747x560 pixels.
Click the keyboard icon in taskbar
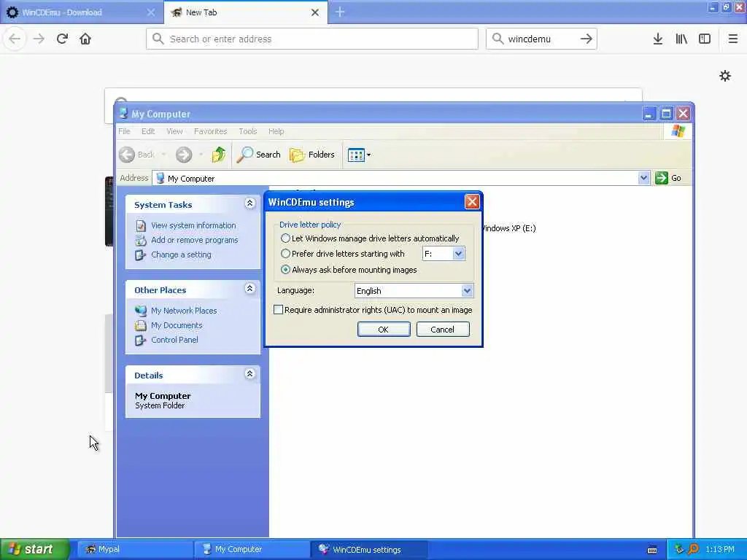(x=652, y=550)
